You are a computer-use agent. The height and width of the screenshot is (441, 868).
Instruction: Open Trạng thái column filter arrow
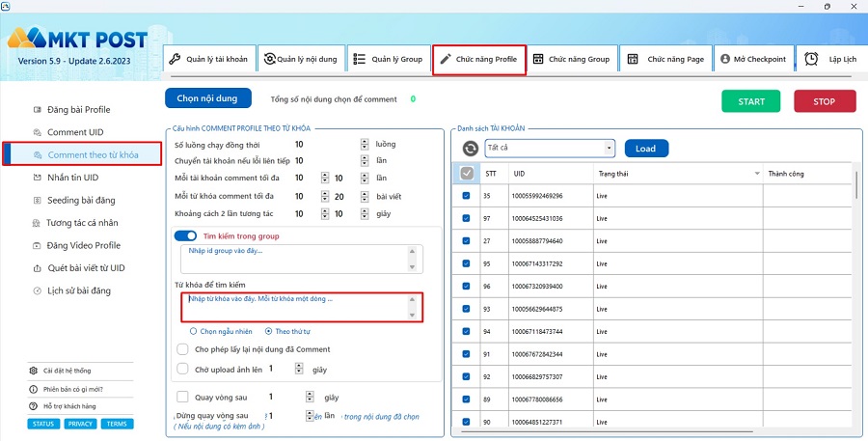[x=757, y=174]
